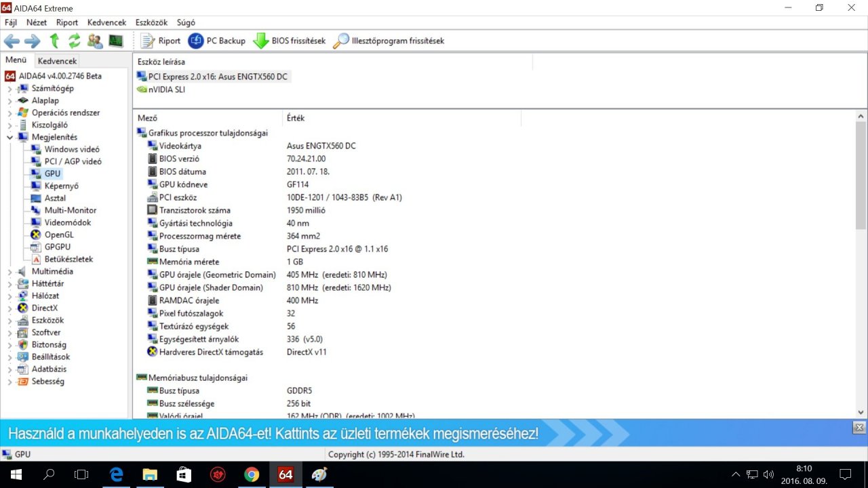
Task: Click the green monitor icon in toolbar
Action: coord(116,41)
